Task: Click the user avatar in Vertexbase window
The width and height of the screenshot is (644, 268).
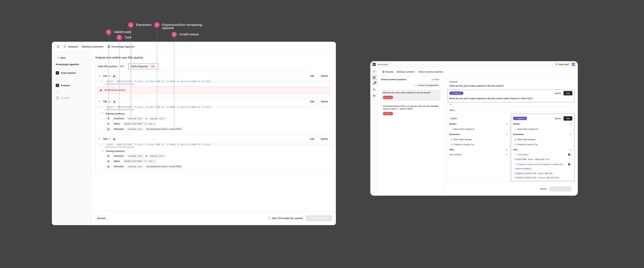Action: (573, 65)
